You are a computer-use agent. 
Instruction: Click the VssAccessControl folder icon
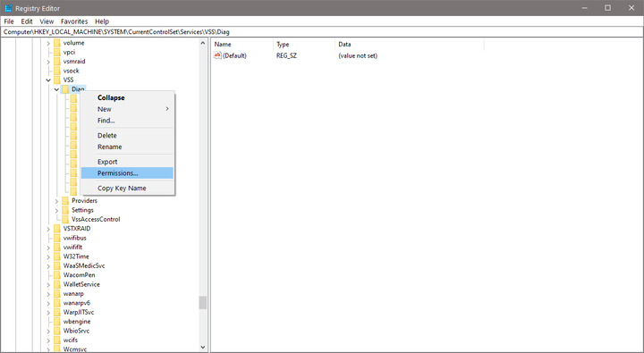pyautogui.click(x=65, y=219)
